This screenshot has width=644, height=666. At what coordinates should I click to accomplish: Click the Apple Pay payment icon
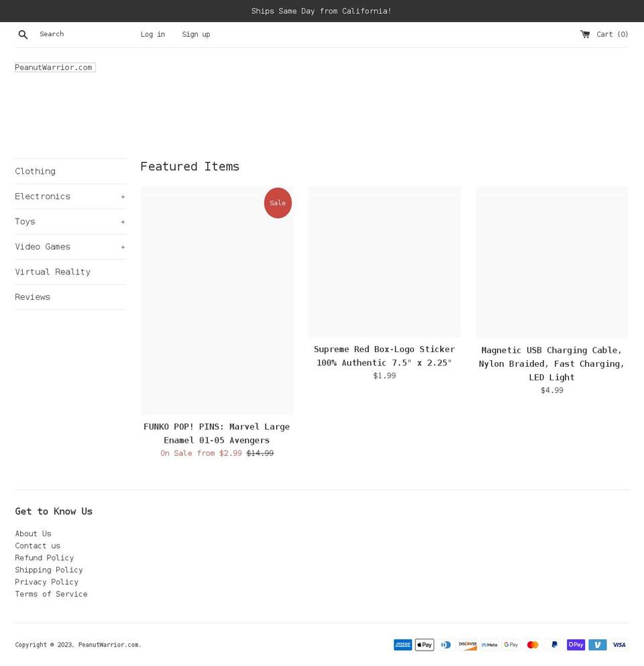pos(425,645)
